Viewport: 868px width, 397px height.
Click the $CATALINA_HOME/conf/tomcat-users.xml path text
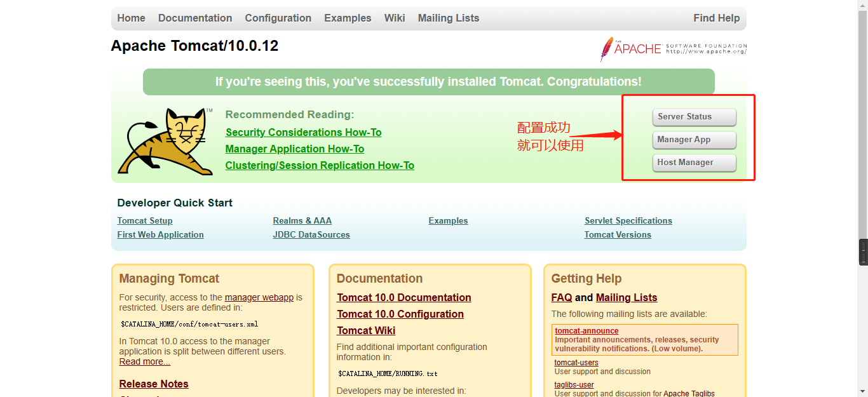coord(189,324)
